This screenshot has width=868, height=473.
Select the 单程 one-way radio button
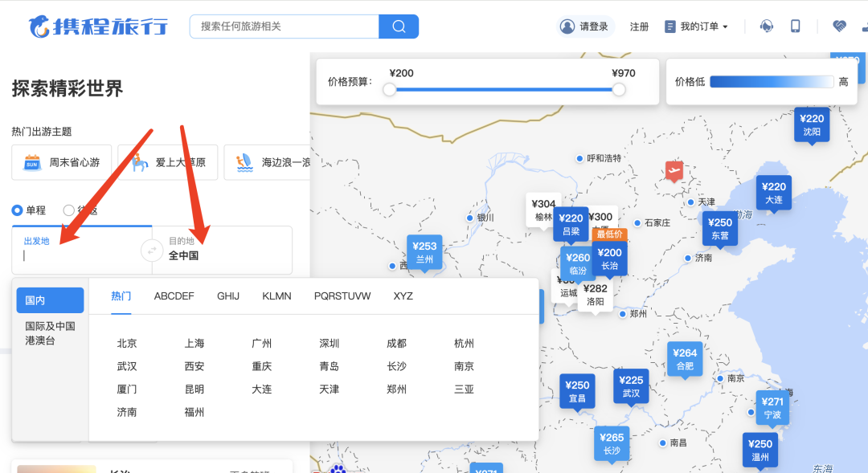[18, 210]
